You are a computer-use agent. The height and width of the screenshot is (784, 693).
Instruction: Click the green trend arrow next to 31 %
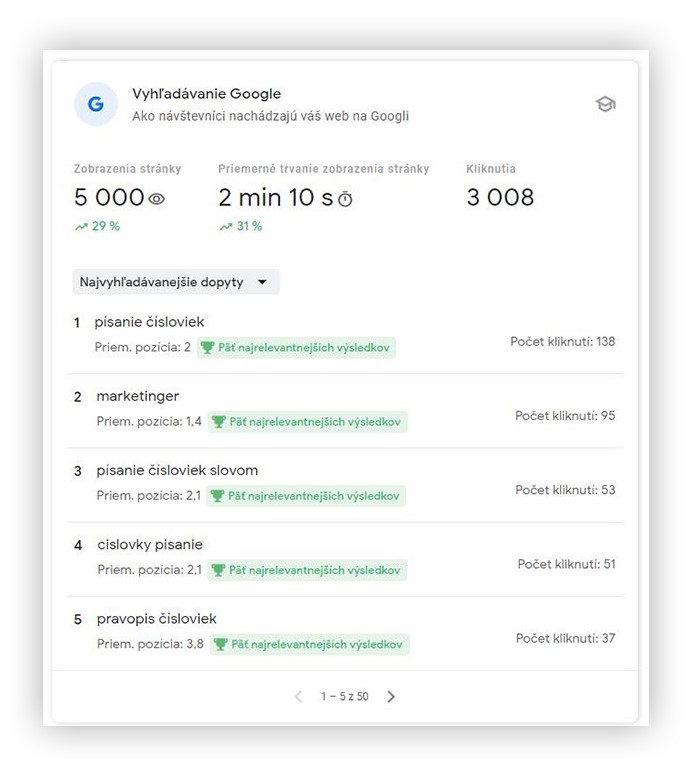point(226,226)
